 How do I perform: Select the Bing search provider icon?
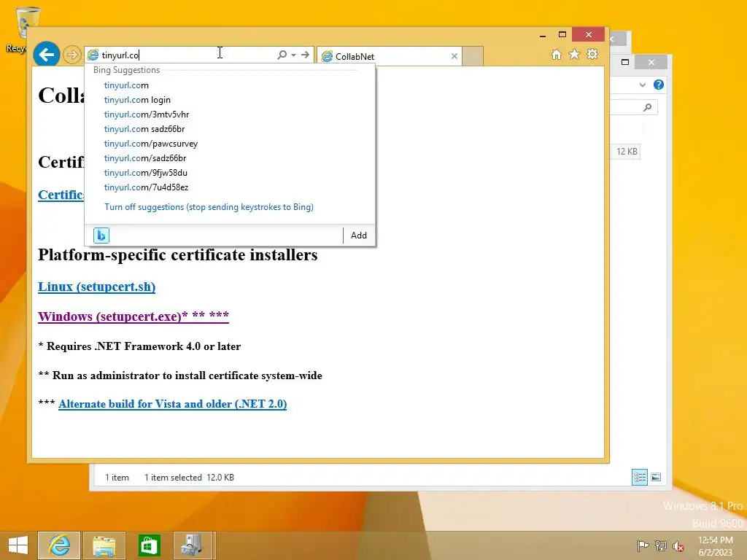101,236
